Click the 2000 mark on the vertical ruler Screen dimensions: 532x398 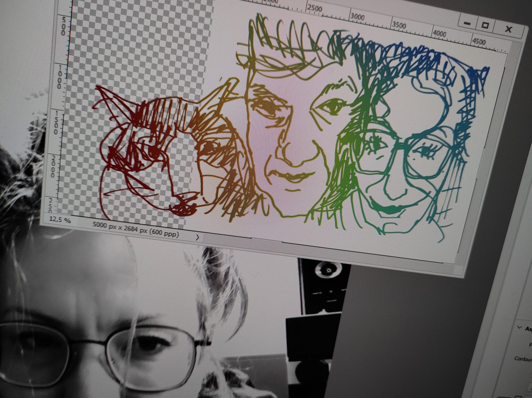tap(53, 167)
